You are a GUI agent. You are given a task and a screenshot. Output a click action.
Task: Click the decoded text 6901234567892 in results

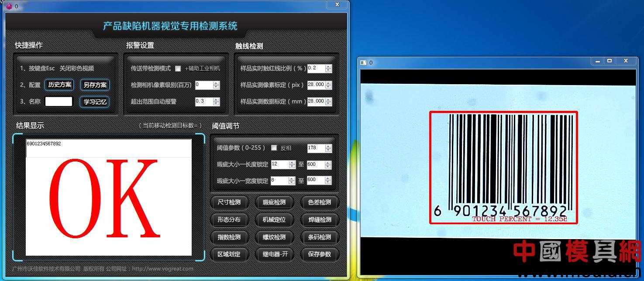click(x=44, y=144)
